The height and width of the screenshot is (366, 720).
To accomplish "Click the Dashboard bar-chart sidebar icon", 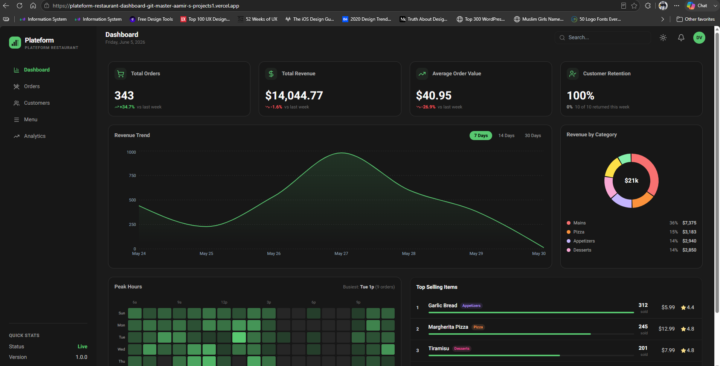I will [17, 70].
